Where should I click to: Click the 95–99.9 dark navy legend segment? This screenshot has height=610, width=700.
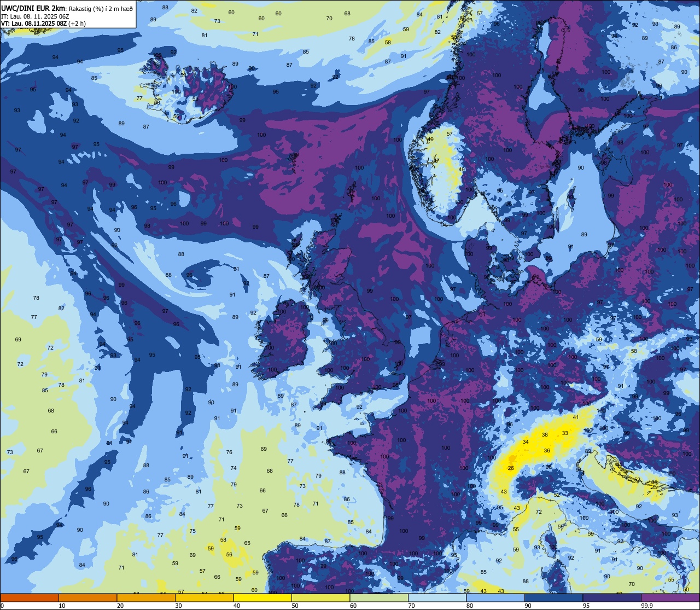click(x=612, y=597)
